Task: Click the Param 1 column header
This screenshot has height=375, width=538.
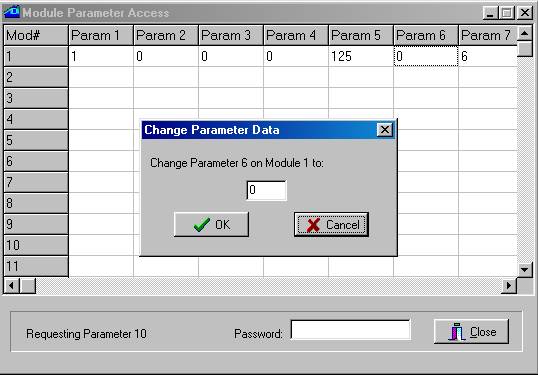Action: 101,35
